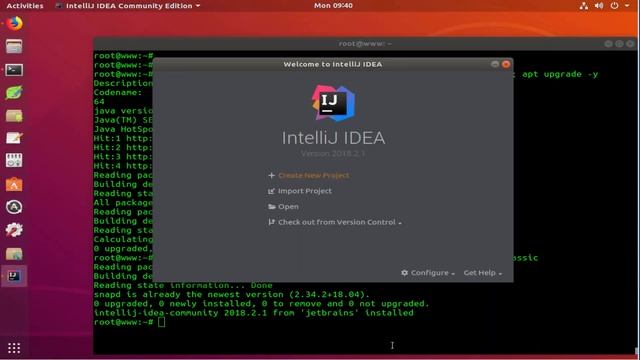Open the dock folder icon above IntelliJ

pos(14,253)
